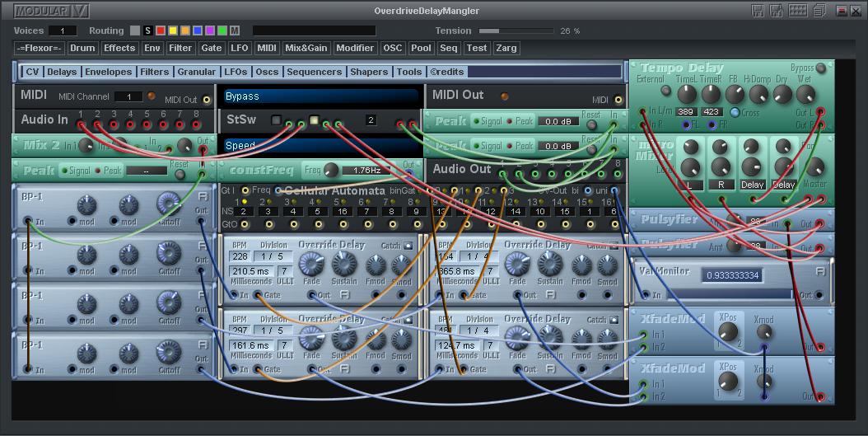
Task: Click the red routing color swatch
Action: 161,30
